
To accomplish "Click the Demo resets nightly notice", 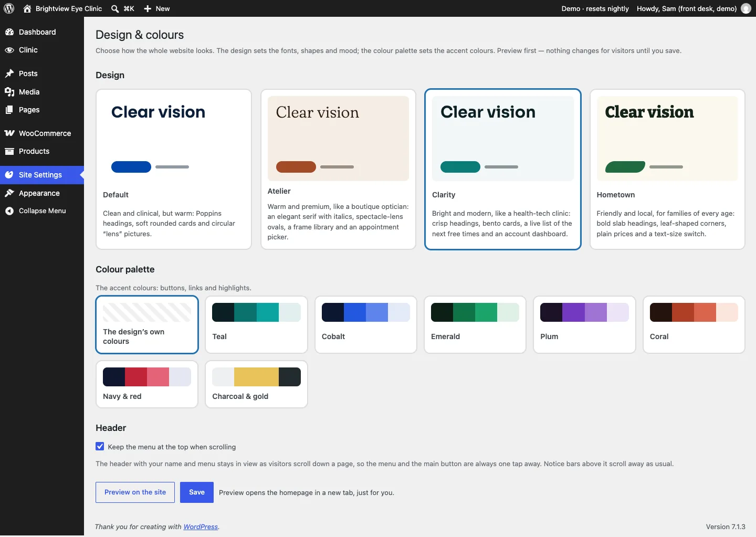I will coord(595,8).
